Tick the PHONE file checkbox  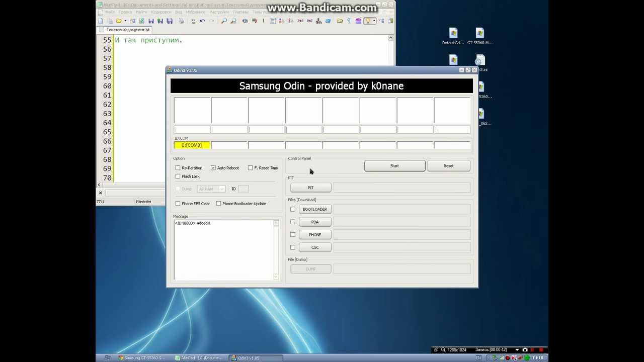(293, 235)
